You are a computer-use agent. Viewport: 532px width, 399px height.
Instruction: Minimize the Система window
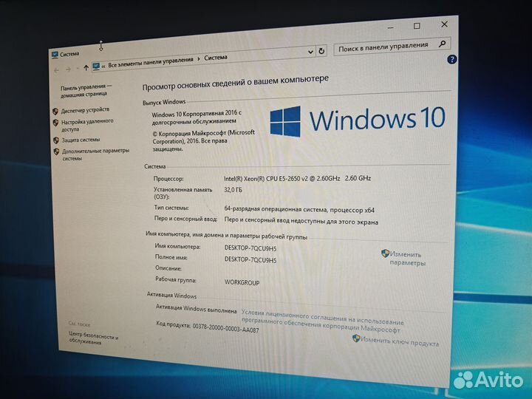click(x=391, y=27)
